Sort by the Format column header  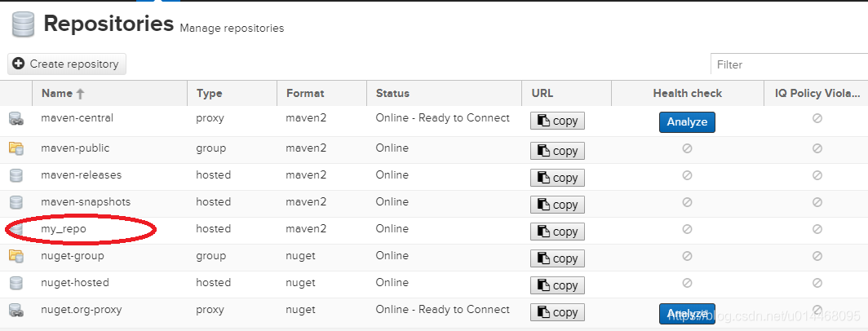pos(321,94)
